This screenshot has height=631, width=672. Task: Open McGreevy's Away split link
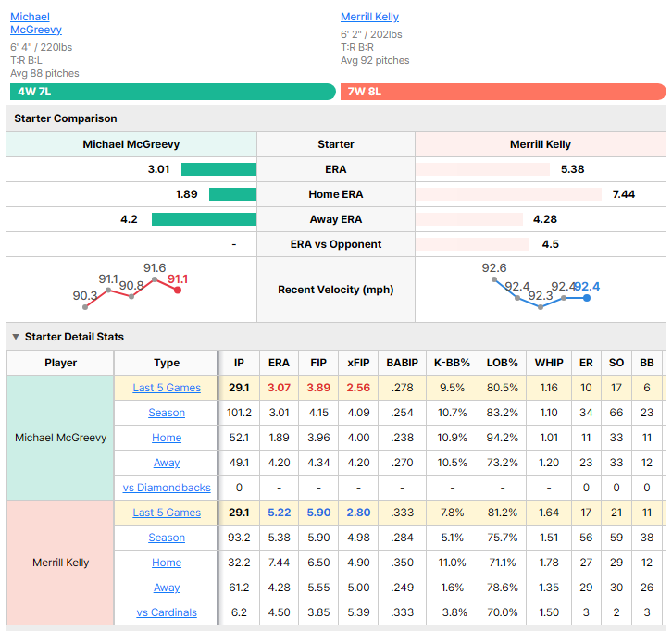(x=167, y=463)
